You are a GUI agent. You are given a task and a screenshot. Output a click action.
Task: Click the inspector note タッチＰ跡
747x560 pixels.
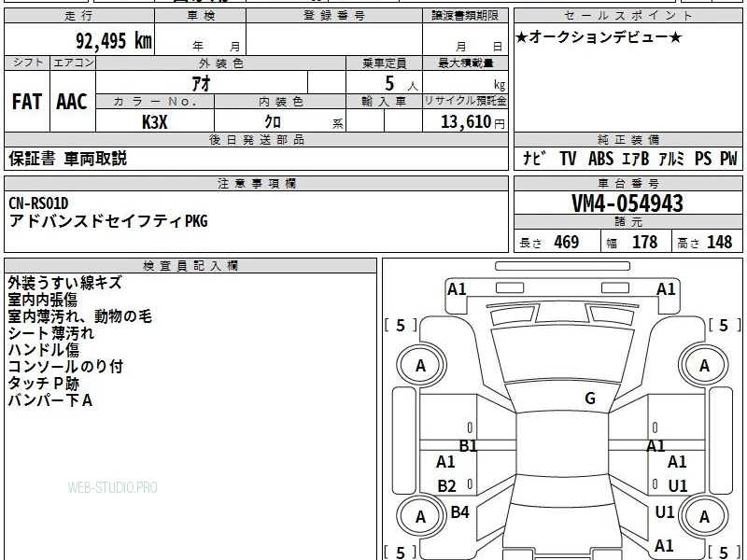43,383
